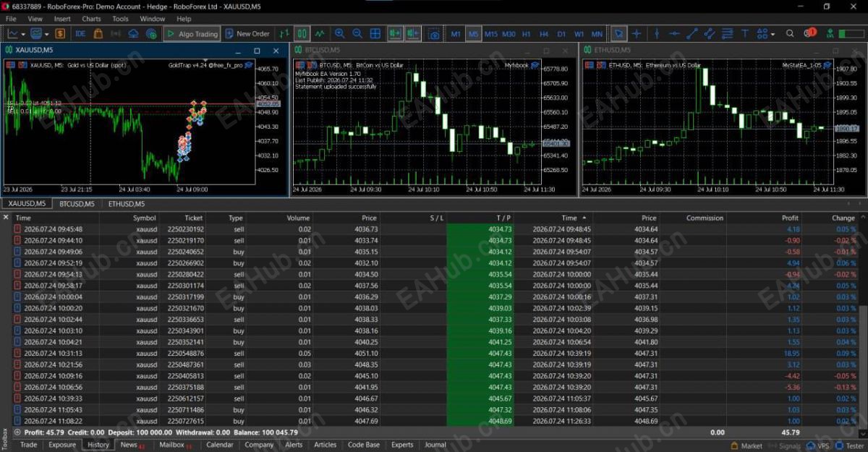This screenshot has height=452, width=868.
Task: Select M15 timeframe
Action: pyautogui.click(x=491, y=33)
